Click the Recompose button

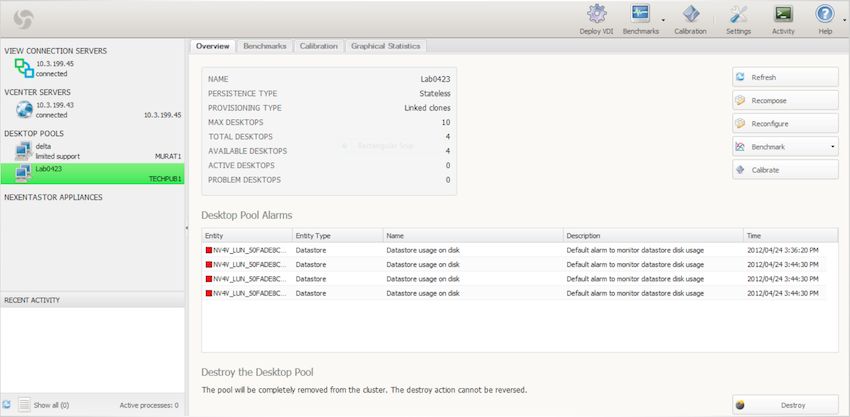pos(785,100)
